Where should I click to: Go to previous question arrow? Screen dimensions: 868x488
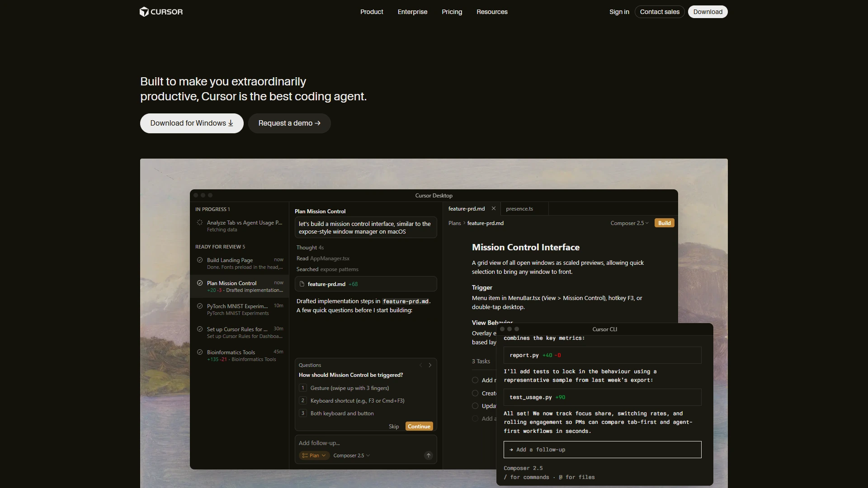coord(421,365)
